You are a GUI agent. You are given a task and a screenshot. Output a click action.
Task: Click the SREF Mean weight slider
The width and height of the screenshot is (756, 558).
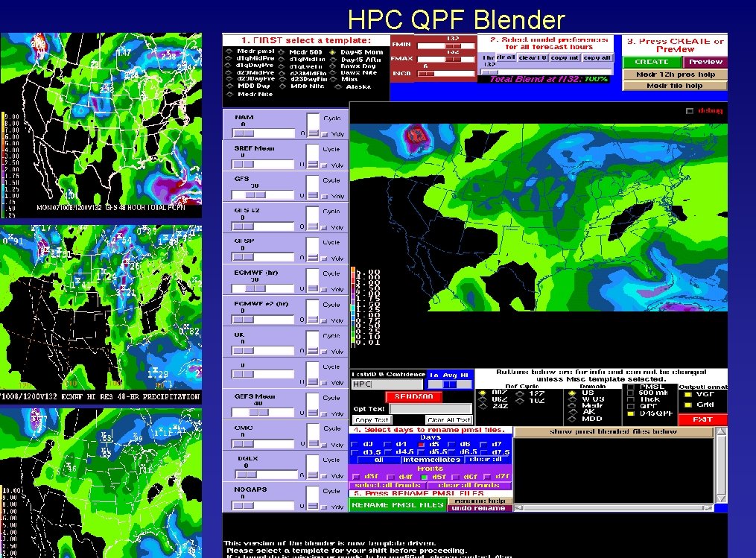(263, 165)
